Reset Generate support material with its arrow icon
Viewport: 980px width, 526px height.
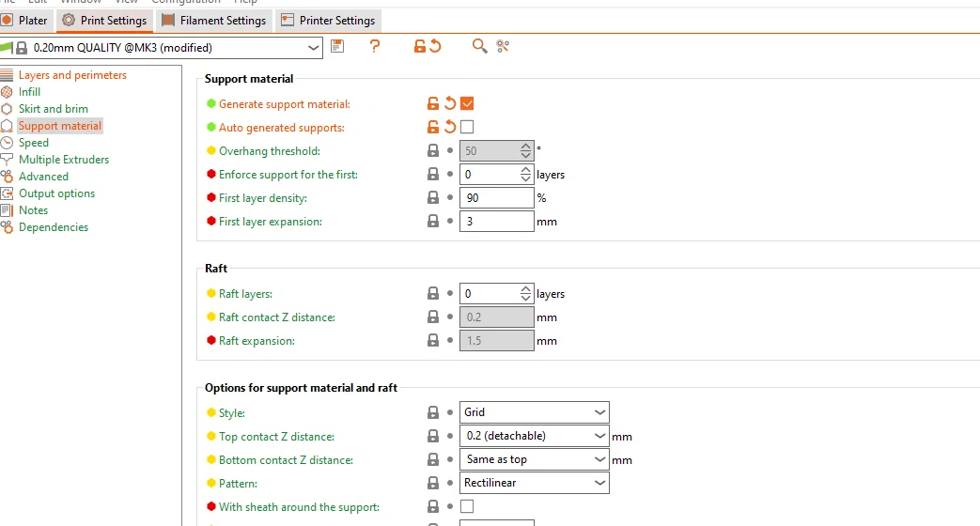(450, 103)
